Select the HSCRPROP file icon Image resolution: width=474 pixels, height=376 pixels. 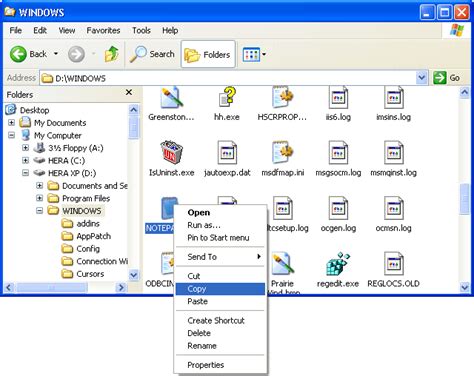pos(282,97)
